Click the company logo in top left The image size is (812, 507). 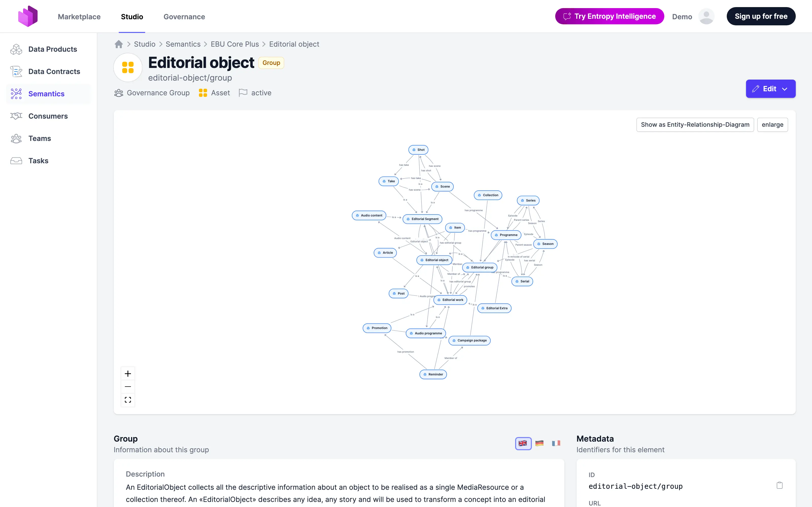(x=28, y=16)
